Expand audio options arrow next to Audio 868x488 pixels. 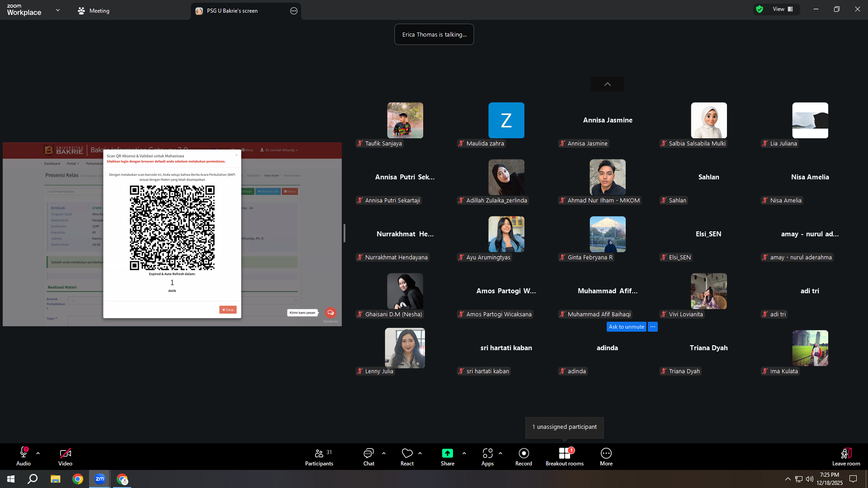click(x=38, y=453)
